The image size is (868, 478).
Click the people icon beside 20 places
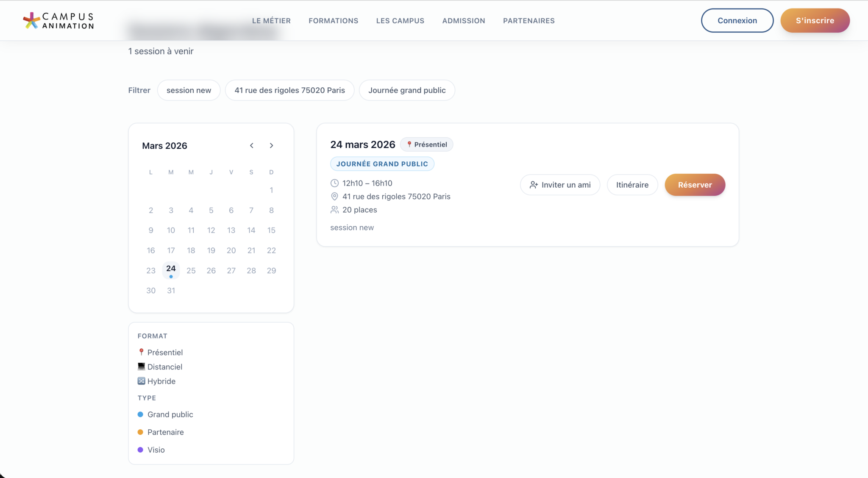(x=334, y=210)
